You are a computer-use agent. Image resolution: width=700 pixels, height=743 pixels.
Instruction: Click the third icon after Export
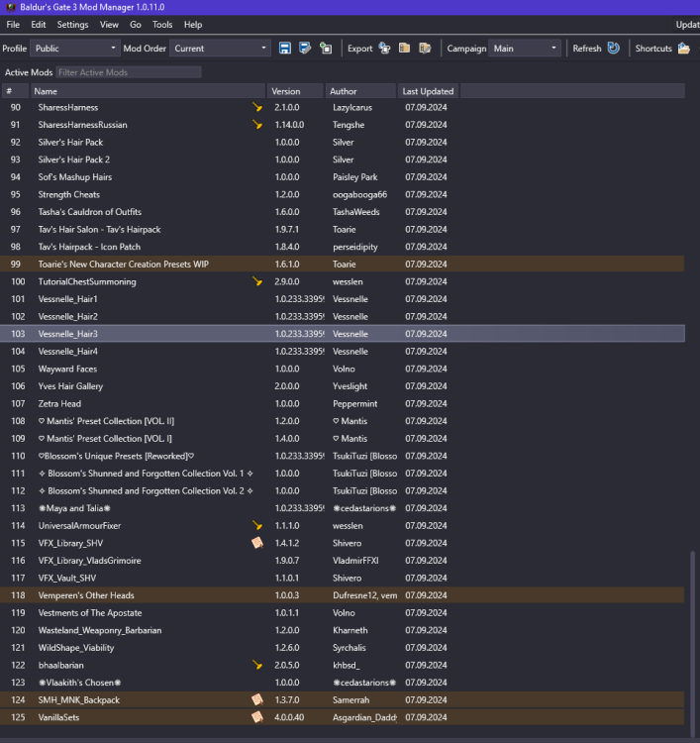coord(425,48)
